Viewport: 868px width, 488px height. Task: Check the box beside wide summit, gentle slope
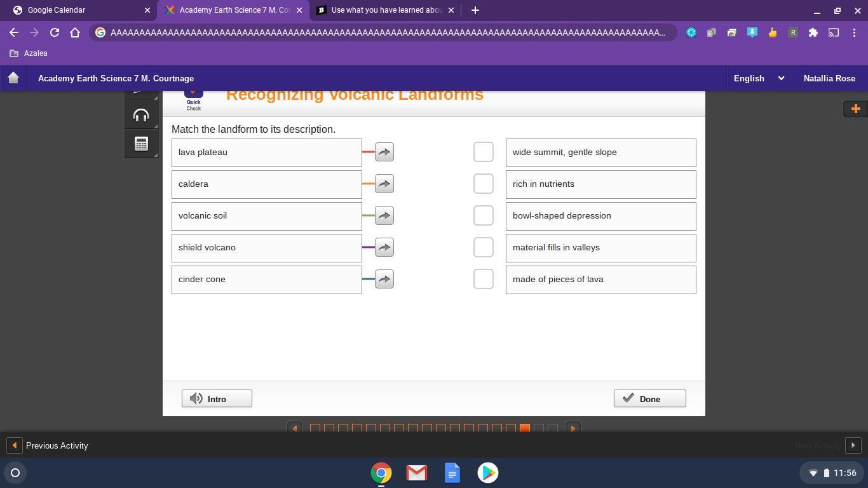(484, 152)
